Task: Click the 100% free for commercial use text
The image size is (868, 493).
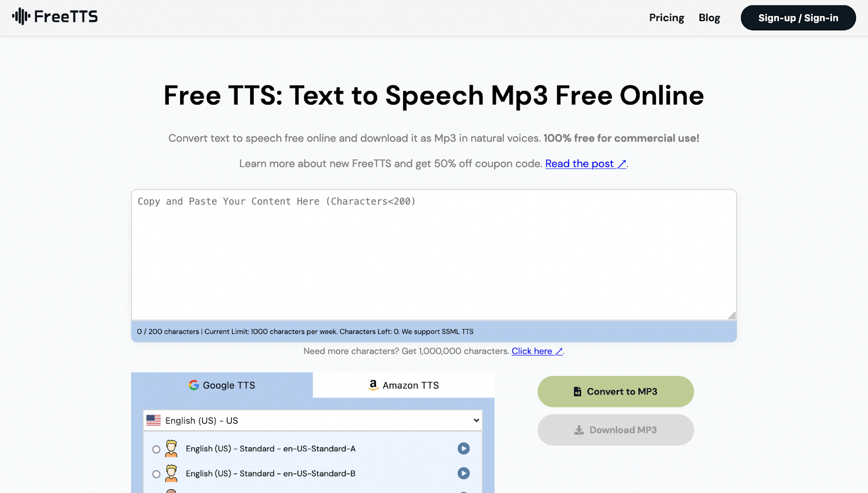Action: coord(621,138)
